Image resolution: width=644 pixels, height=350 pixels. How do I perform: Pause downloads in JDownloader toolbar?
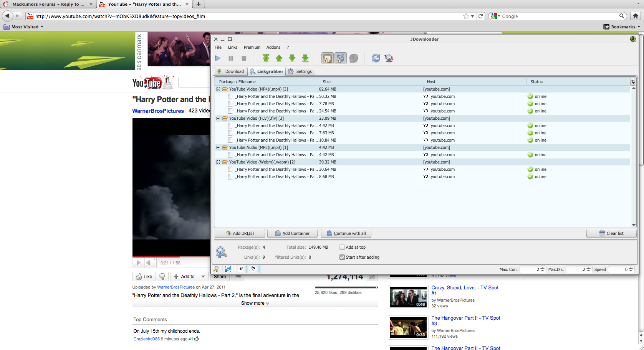pyautogui.click(x=231, y=58)
